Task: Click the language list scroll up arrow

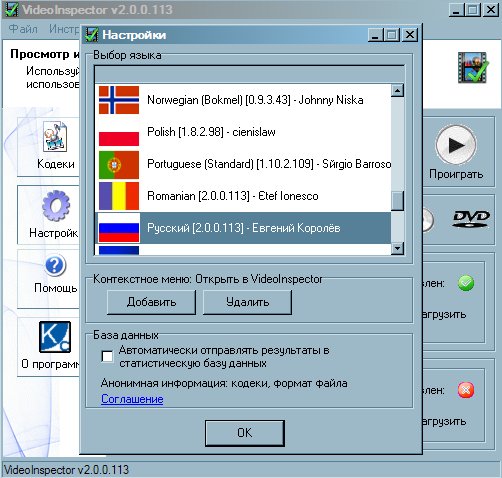Action: [x=397, y=90]
